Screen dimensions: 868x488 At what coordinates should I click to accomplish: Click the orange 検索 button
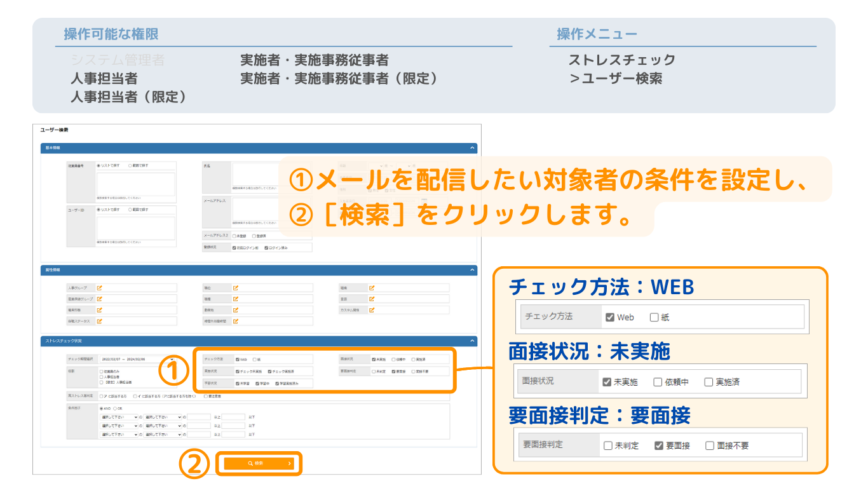pyautogui.click(x=258, y=463)
